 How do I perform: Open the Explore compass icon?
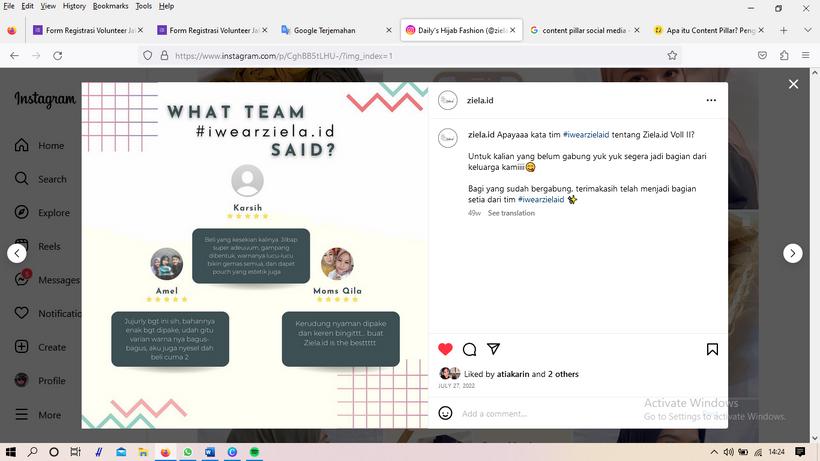click(x=21, y=212)
